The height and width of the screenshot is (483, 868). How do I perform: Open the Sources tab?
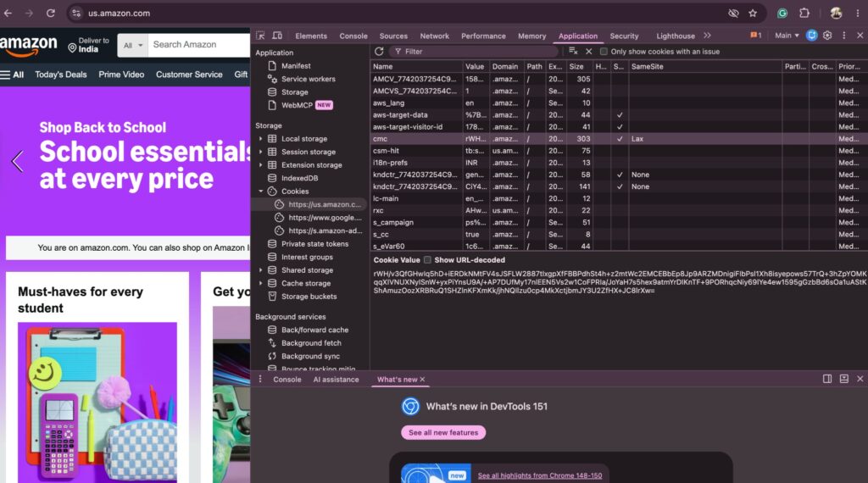[393, 36]
